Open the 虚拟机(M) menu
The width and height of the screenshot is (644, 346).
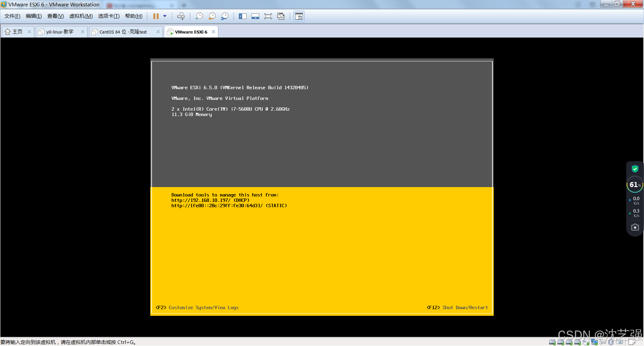tap(81, 16)
